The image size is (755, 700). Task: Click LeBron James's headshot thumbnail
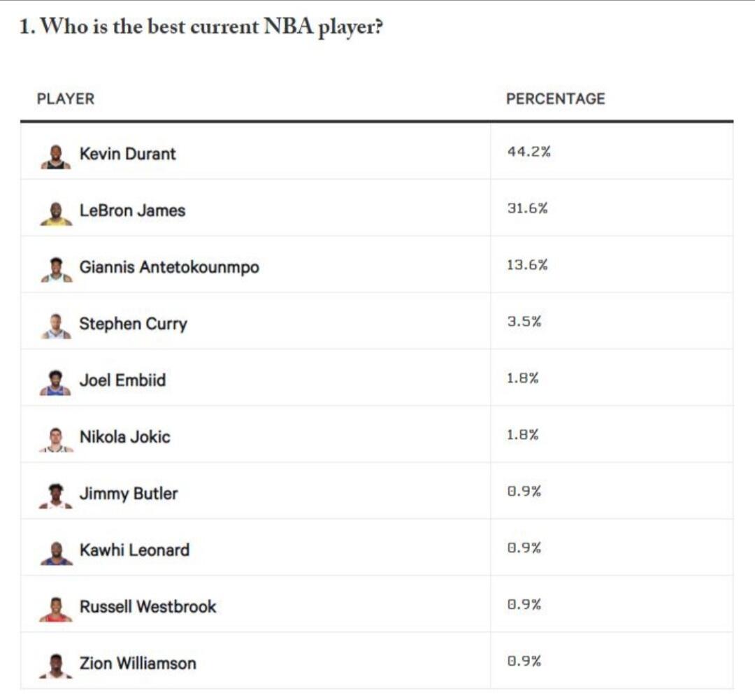tap(56, 213)
